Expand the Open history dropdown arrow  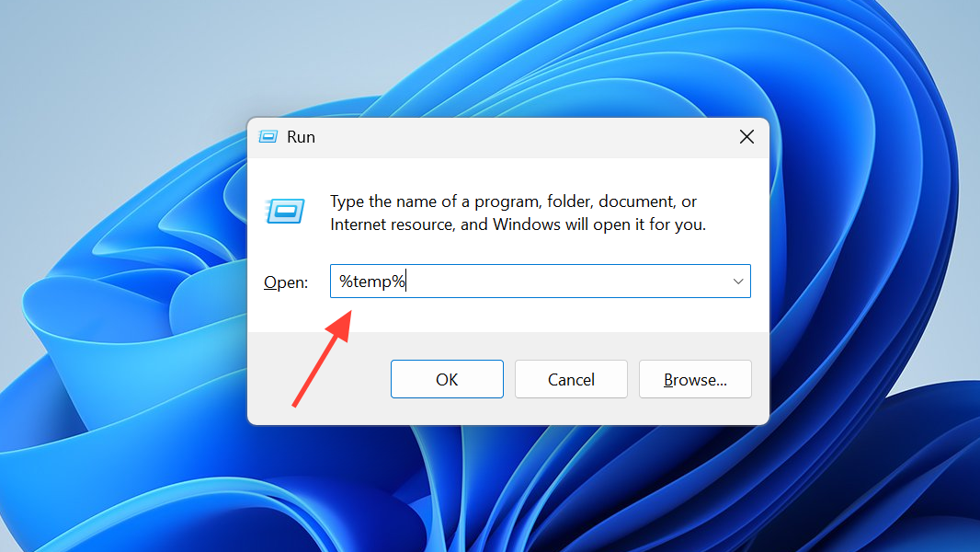tap(737, 282)
